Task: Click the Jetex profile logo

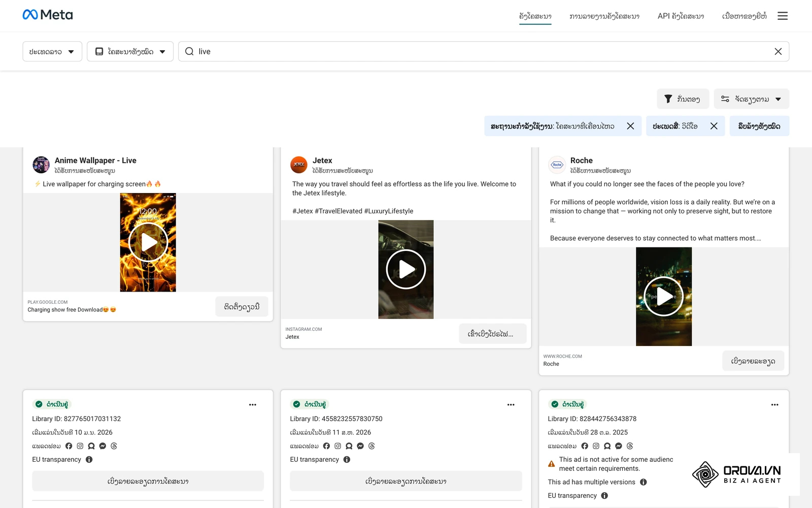Action: 299,165
